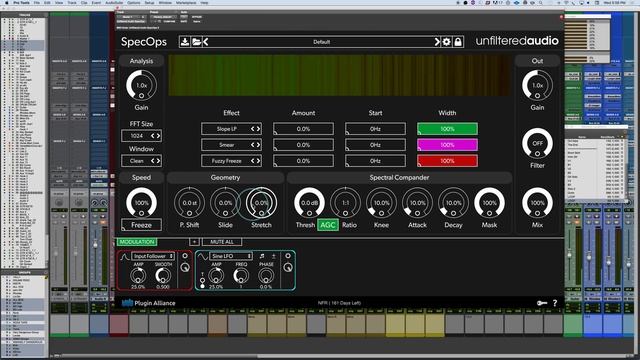Open the AudioSuite menu
The image size is (640, 360).
point(114,2)
